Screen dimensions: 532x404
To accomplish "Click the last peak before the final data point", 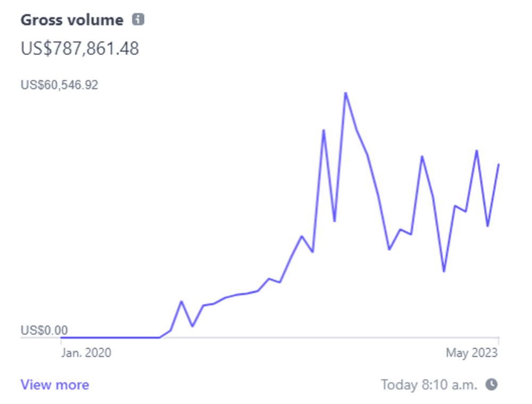I will point(477,151).
